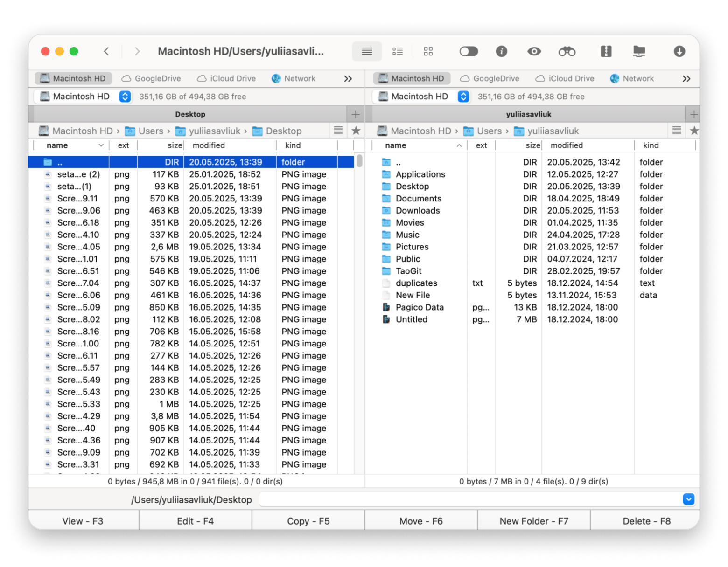Image resolution: width=728 pixels, height=567 pixels.
Task: Select the Downloads folder in right pane
Action: point(417,211)
